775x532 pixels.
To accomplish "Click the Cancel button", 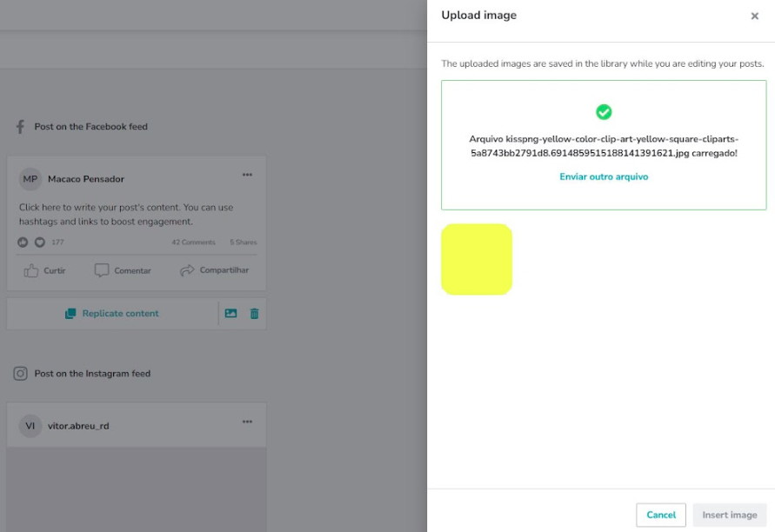I will click(661, 515).
